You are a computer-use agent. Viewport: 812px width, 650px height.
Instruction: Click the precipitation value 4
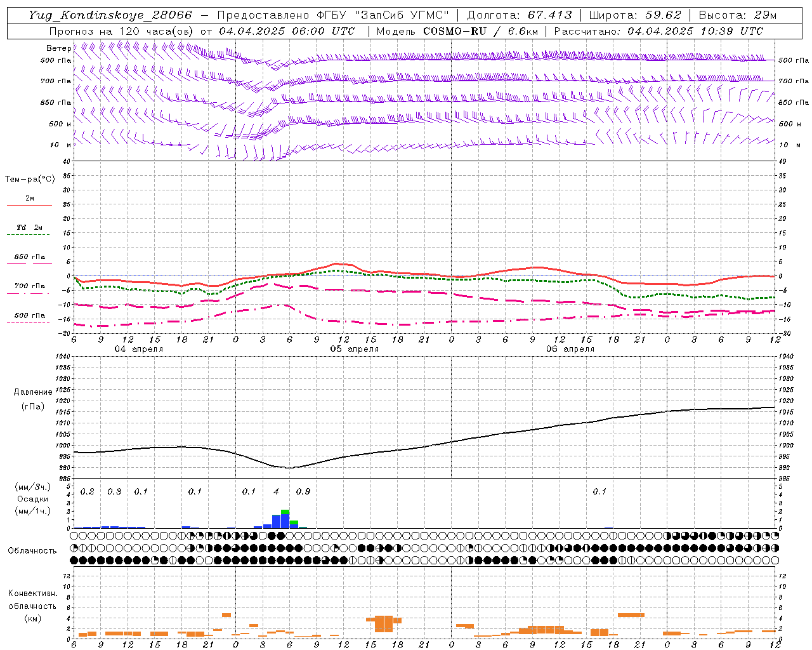[x=276, y=492]
